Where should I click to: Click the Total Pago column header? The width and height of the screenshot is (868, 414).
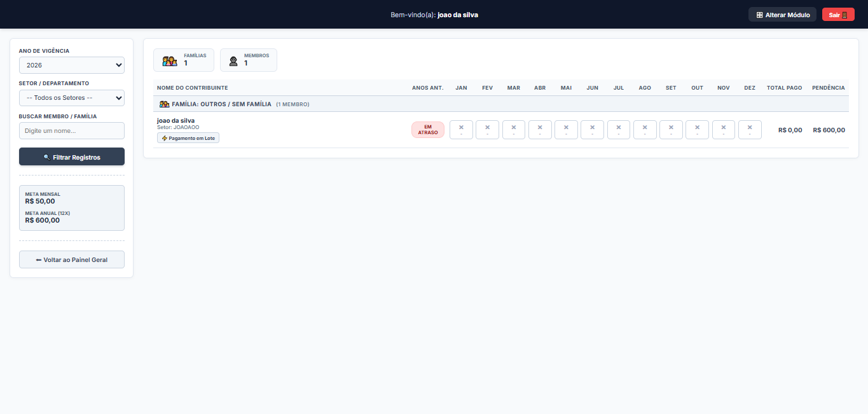pos(785,88)
